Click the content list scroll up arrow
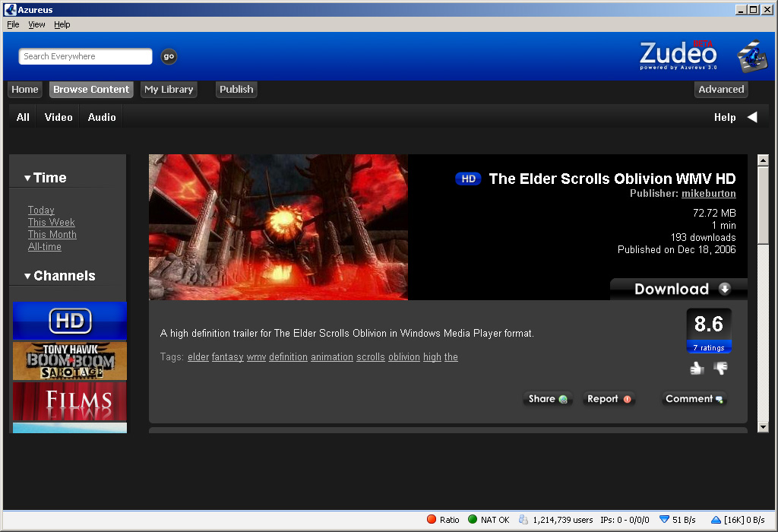The image size is (778, 532). click(x=763, y=160)
